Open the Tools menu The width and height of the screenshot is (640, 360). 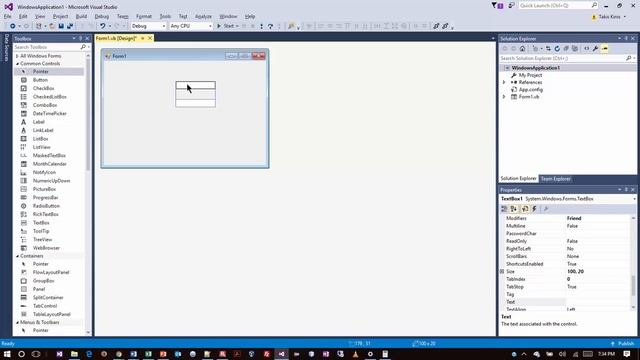tap(165, 16)
